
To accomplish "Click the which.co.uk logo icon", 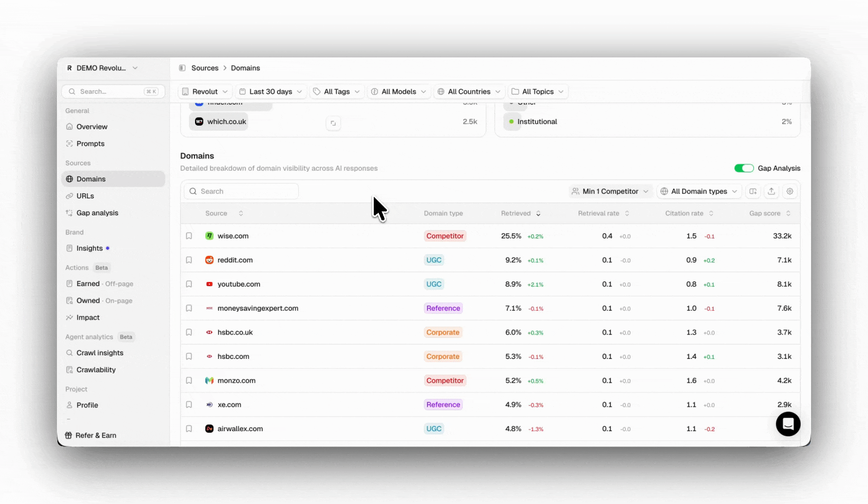I will click(x=199, y=122).
